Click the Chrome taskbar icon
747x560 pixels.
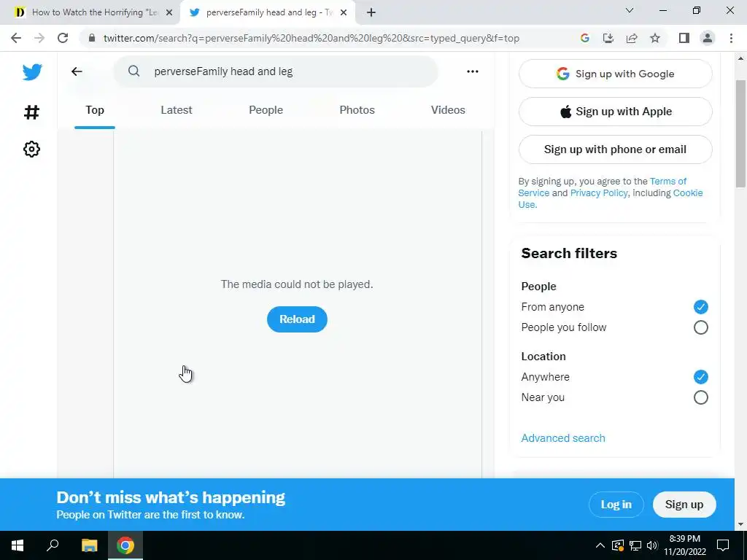tap(125, 545)
